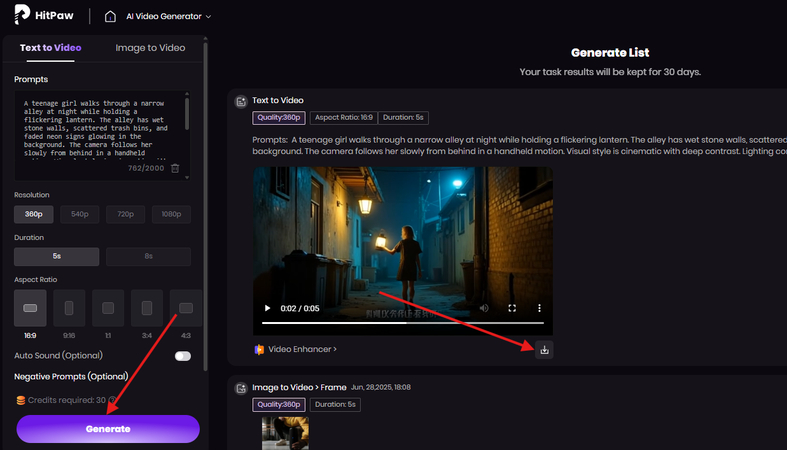
Task: Go to home via house icon
Action: click(110, 17)
